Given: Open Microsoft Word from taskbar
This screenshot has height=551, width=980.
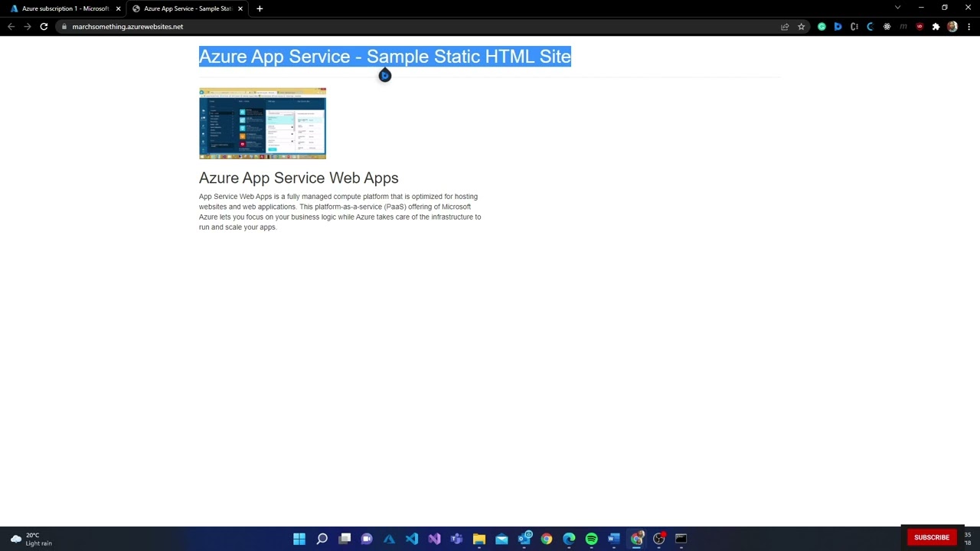Looking at the screenshot, I should click(x=613, y=539).
